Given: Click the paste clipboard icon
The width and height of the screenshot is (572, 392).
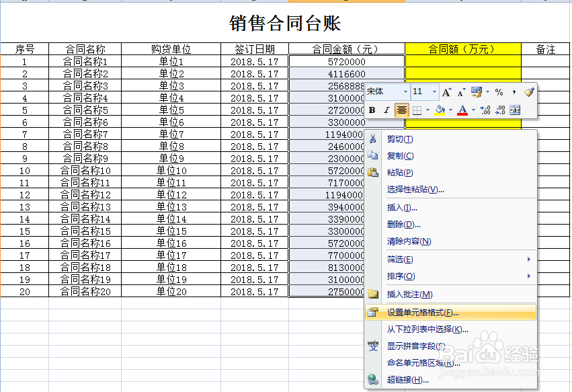Looking at the screenshot, I should 373,172.
